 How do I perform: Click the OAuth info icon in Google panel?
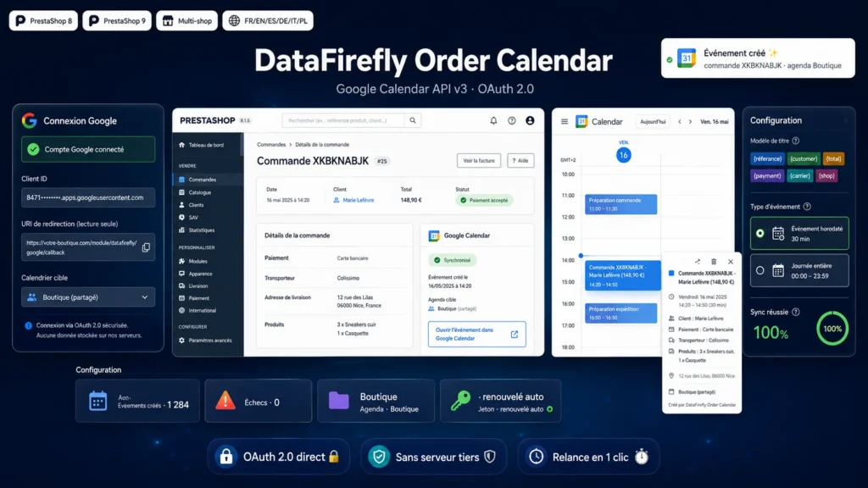click(28, 325)
